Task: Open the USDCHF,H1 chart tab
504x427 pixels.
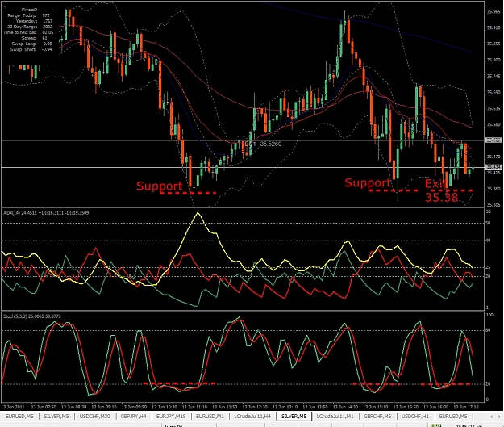Action: pos(415,416)
